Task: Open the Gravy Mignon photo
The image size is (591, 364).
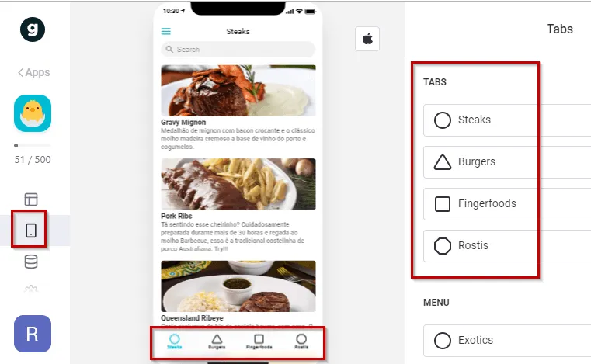Action: pyautogui.click(x=238, y=91)
